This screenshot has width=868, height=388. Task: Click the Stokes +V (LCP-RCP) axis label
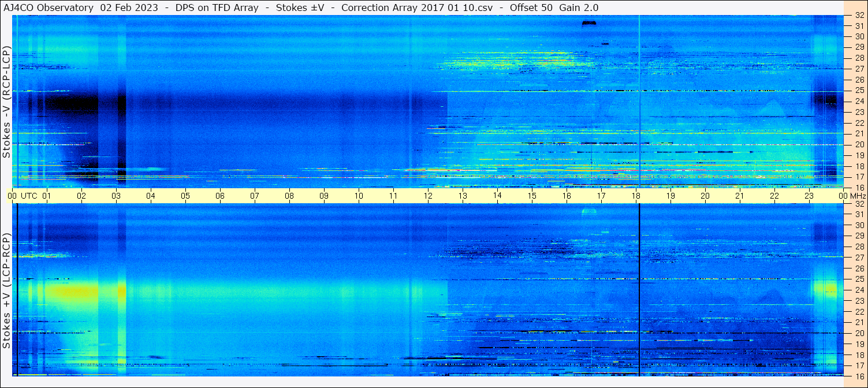coord(6,290)
